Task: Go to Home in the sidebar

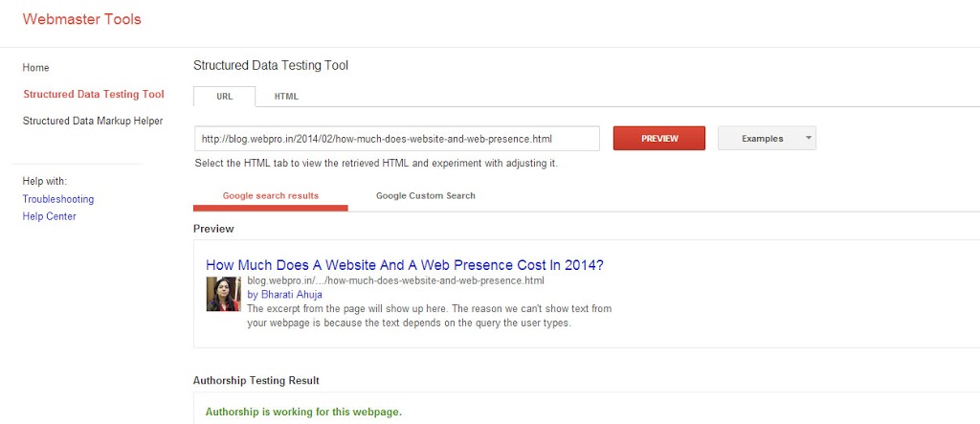Action: click(35, 68)
